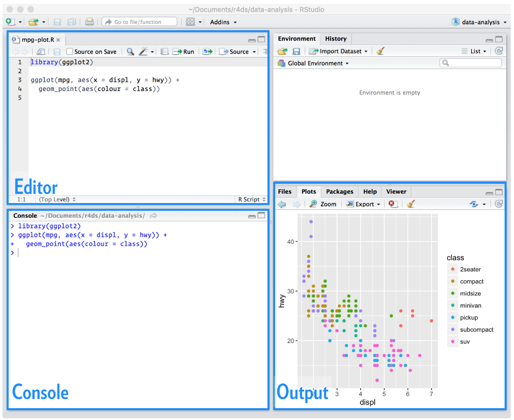Open the List view dropdown in Environment
Screen dimensions: 514x420
pos(474,51)
